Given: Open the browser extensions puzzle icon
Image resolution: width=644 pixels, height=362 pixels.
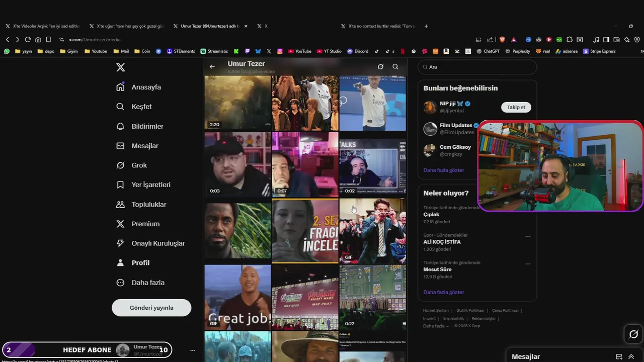Looking at the screenshot, I should coord(570,39).
